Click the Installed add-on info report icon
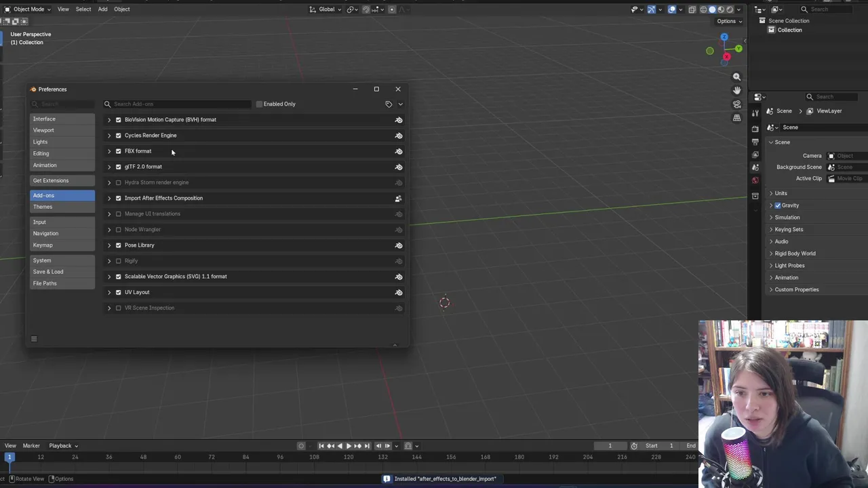 pyautogui.click(x=387, y=479)
